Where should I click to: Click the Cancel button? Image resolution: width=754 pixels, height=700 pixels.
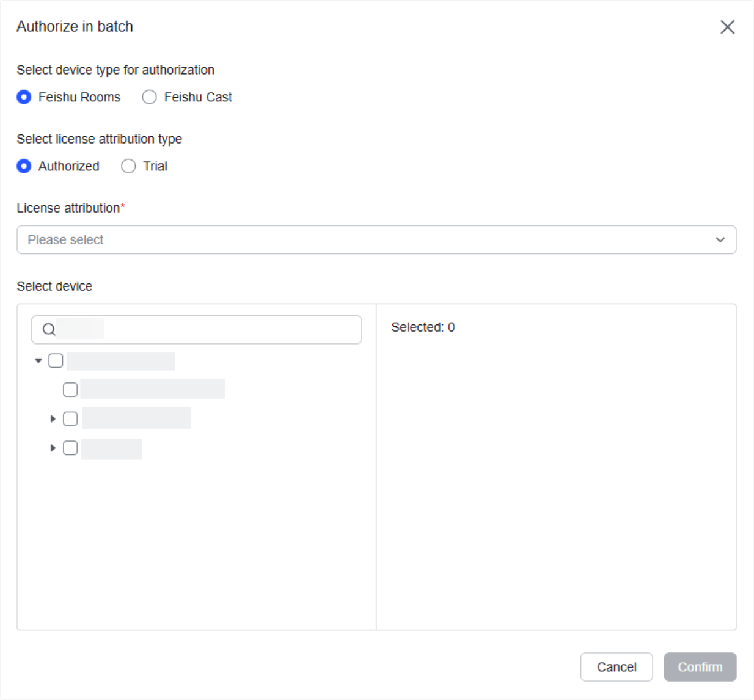pos(617,667)
